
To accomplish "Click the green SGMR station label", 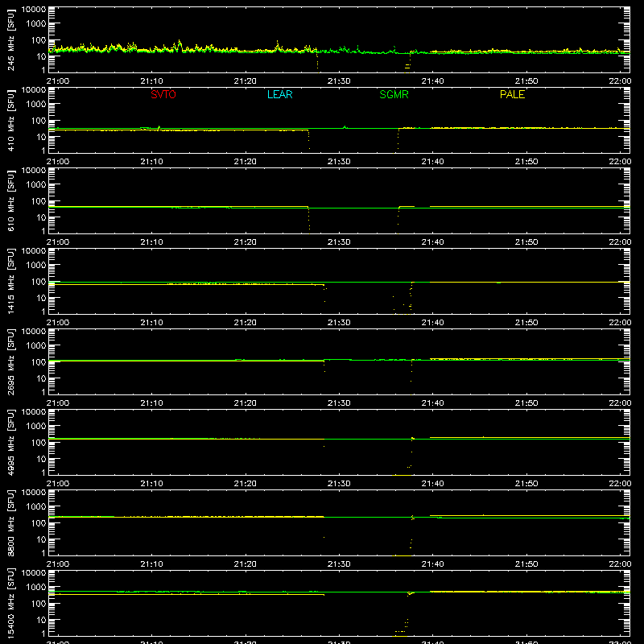I will (x=394, y=94).
